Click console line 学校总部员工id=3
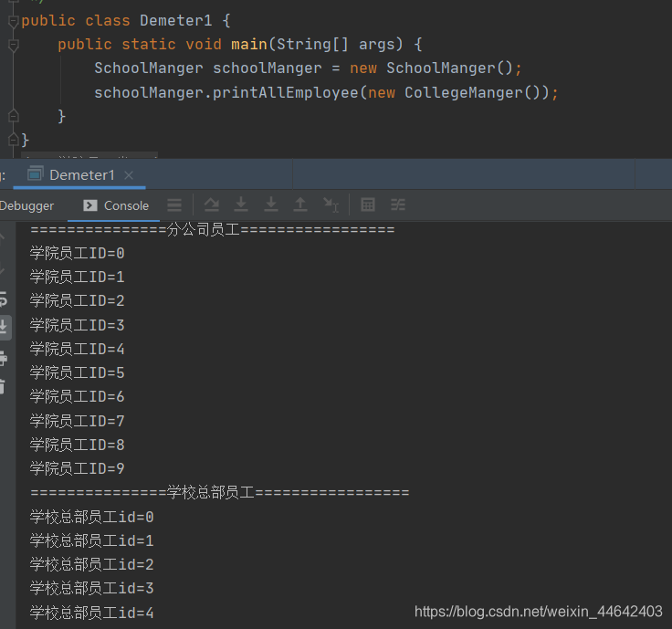The height and width of the screenshot is (629, 672). [x=91, y=588]
